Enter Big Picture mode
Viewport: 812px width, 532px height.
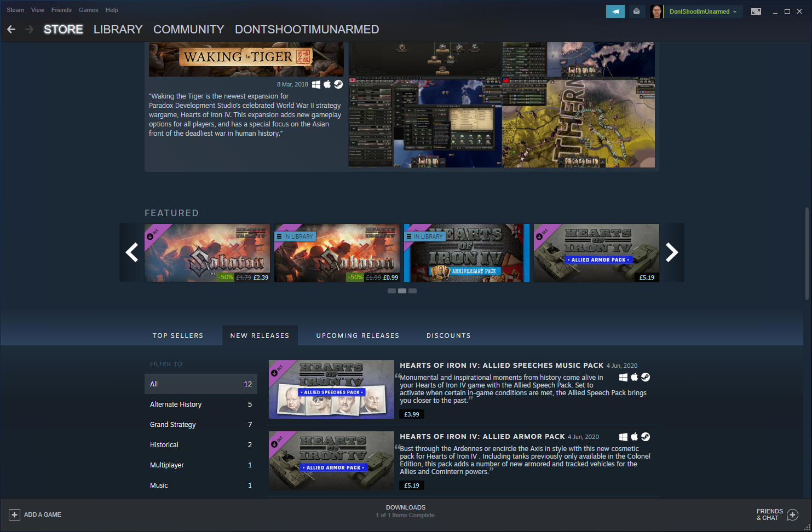(x=756, y=11)
